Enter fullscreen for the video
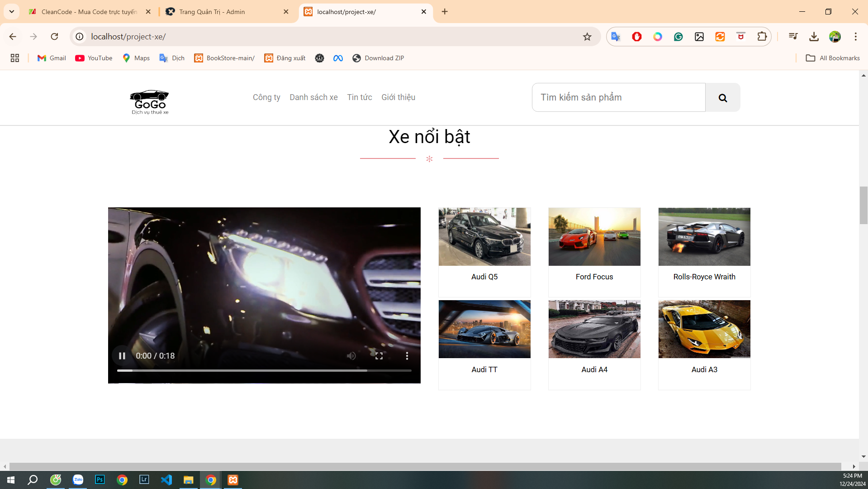868x489 pixels. [x=379, y=356]
